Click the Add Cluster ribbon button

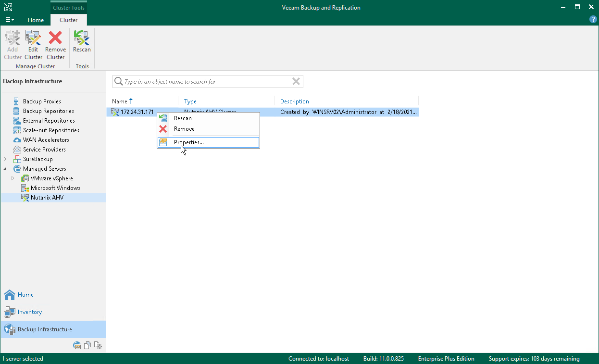pyautogui.click(x=12, y=45)
